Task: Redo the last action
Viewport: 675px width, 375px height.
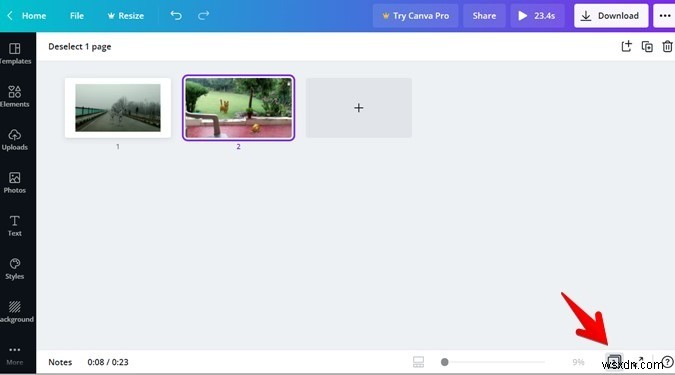Action: tap(204, 16)
